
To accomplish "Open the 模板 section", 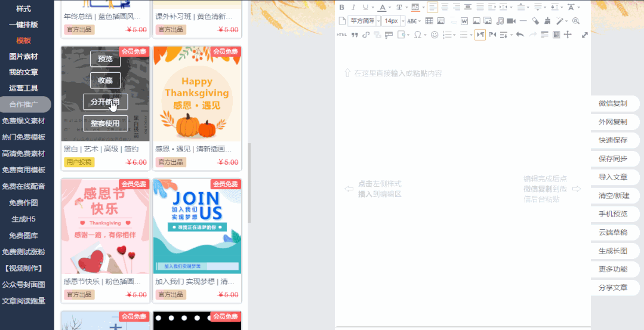I will point(23,41).
